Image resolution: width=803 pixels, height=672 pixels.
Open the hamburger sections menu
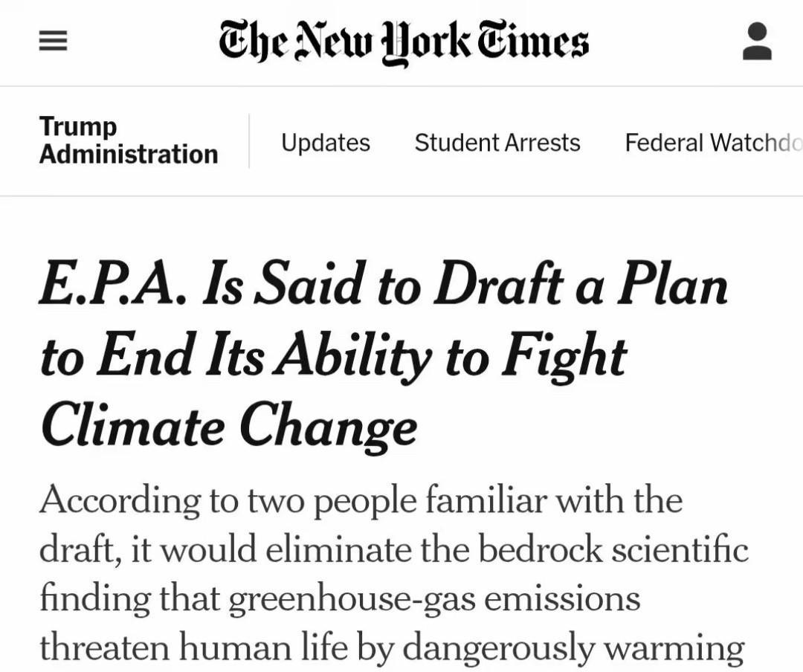point(53,42)
